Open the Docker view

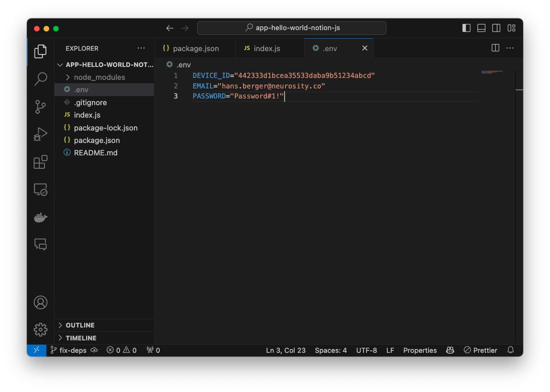pos(41,218)
